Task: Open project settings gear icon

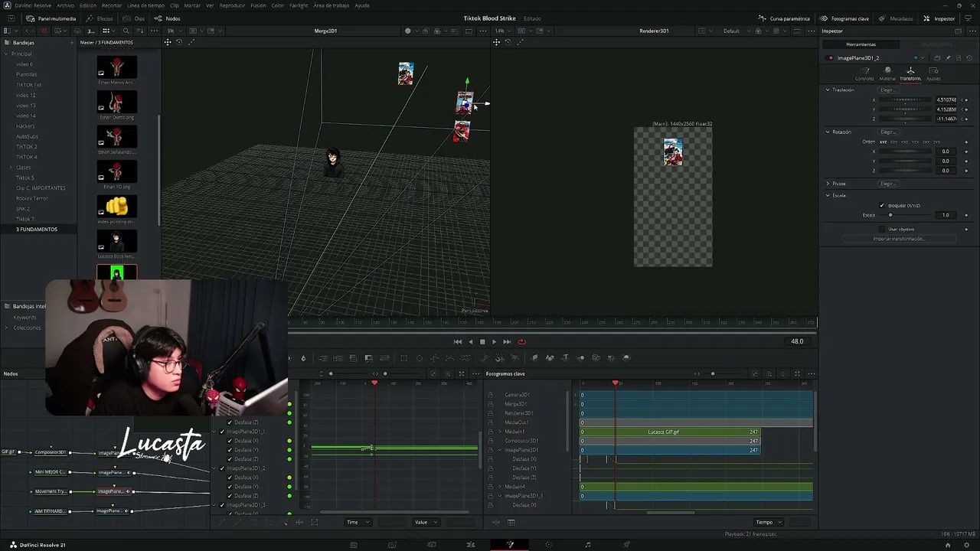Action: tap(966, 545)
